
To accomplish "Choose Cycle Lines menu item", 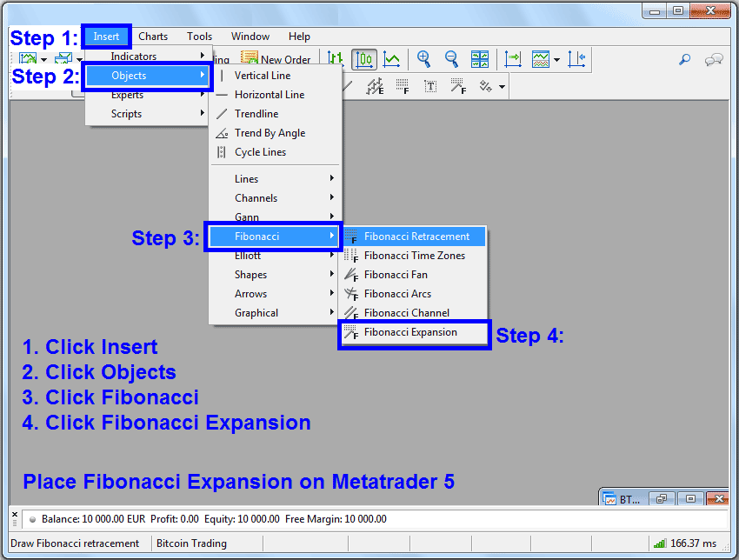I will [x=276, y=152].
